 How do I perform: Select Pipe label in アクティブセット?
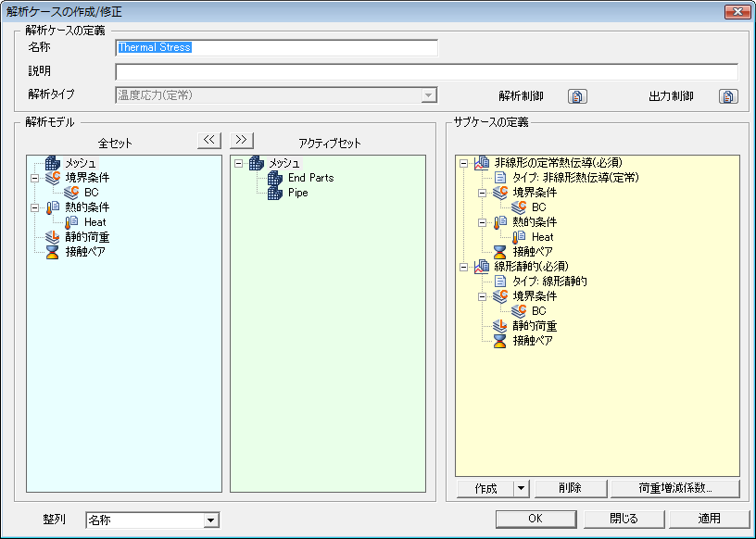click(x=298, y=193)
